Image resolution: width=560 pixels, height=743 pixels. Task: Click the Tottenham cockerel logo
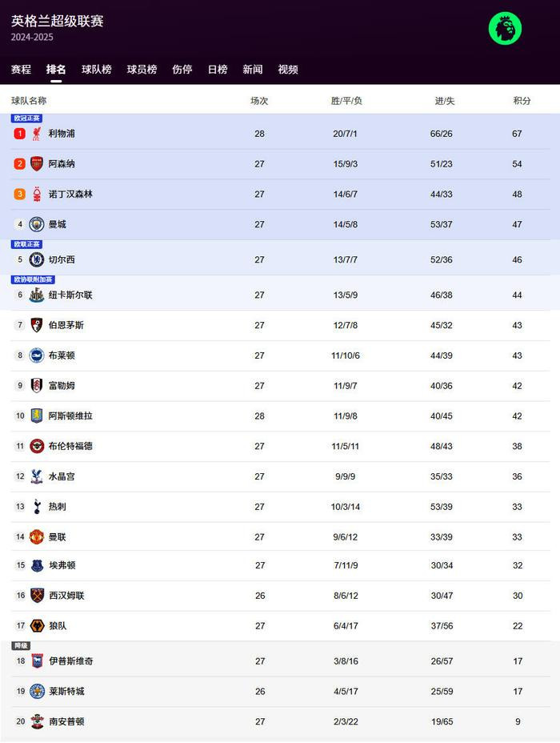point(37,507)
